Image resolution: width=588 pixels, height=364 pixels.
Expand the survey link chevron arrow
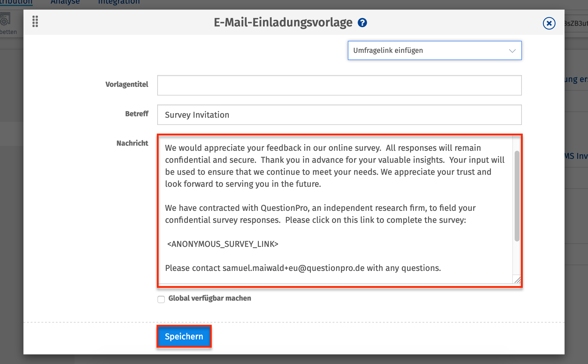(512, 51)
